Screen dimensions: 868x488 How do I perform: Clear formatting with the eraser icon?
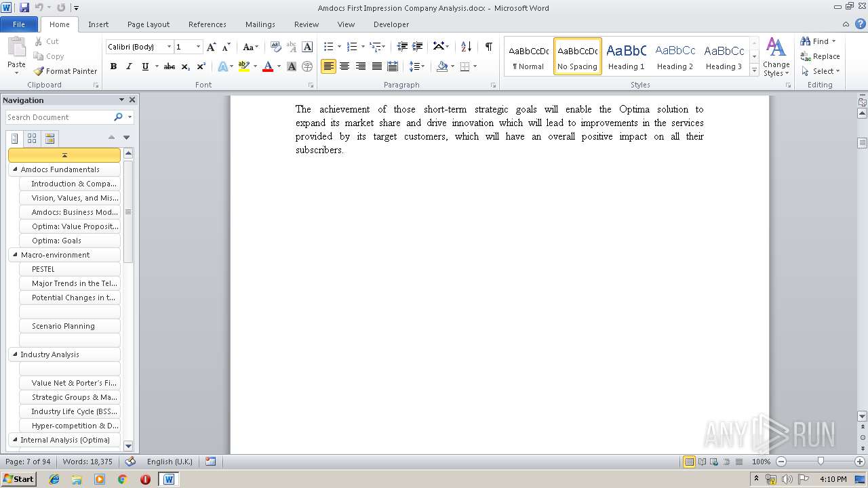point(275,47)
